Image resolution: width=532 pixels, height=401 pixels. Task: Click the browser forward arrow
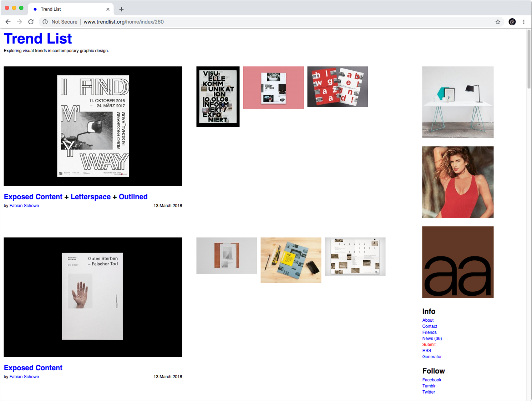tap(19, 22)
